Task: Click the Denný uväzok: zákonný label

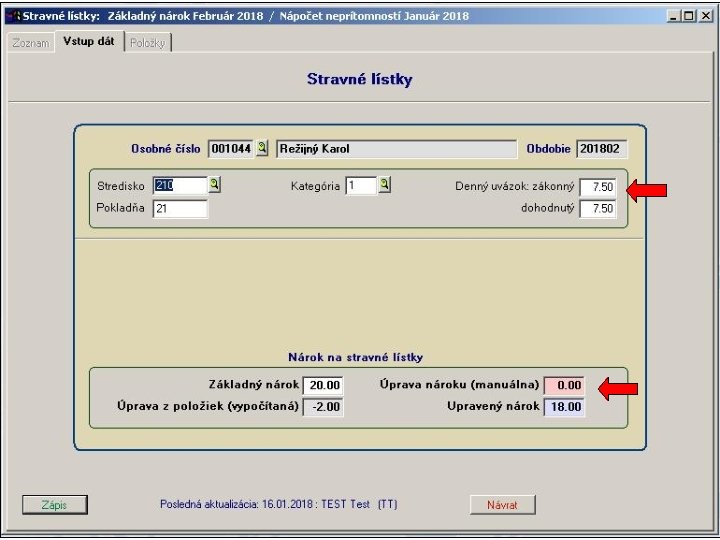Action: click(514, 186)
